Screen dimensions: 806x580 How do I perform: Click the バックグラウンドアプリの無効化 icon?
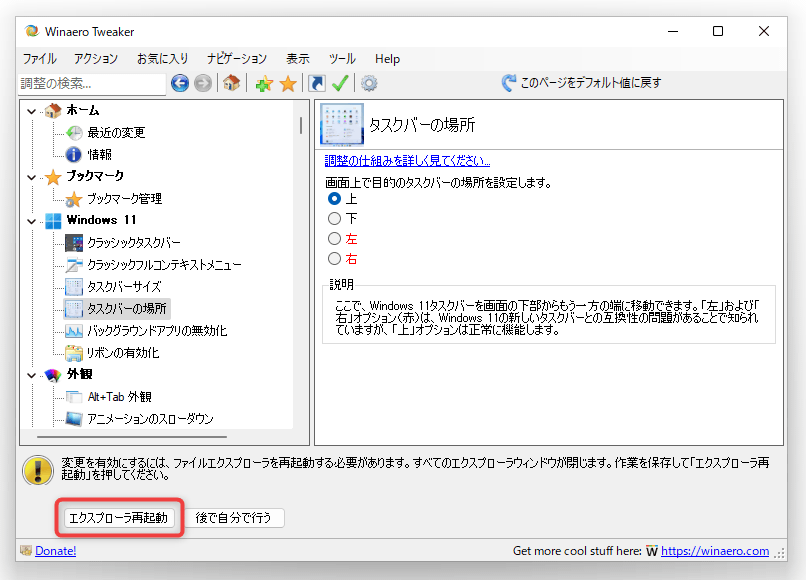click(74, 331)
